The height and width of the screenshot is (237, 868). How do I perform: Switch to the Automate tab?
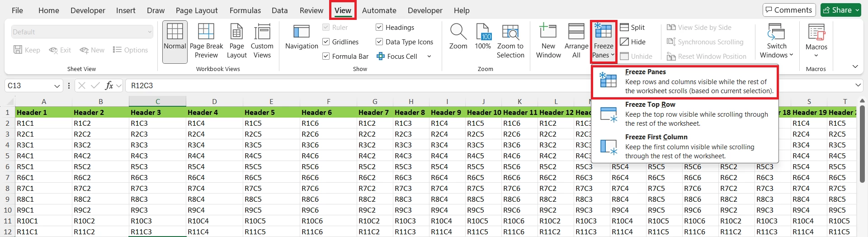point(379,10)
